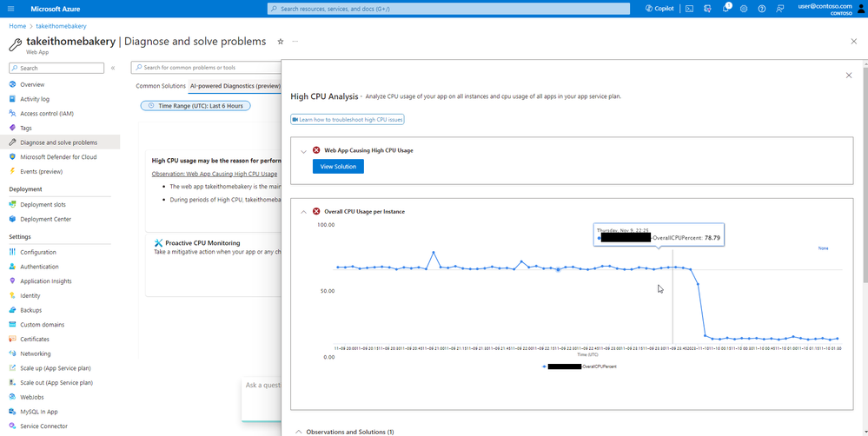Open Certificates
Screen dimensions: 868x436
point(35,340)
